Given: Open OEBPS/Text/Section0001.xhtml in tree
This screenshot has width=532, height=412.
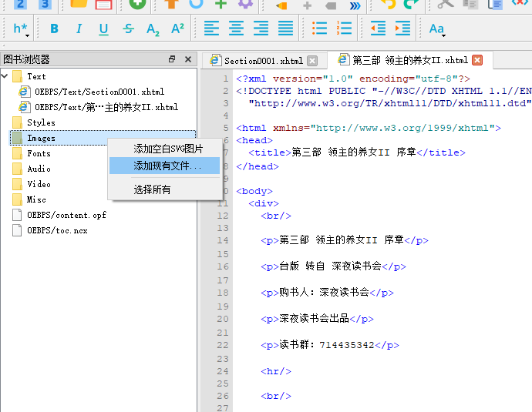Looking at the screenshot, I should (x=99, y=92).
